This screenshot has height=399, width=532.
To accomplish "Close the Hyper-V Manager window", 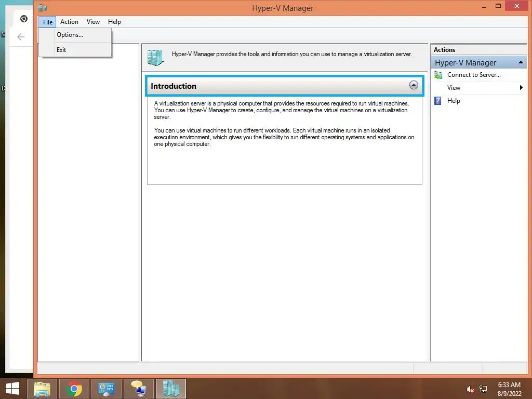I will coord(517,6).
